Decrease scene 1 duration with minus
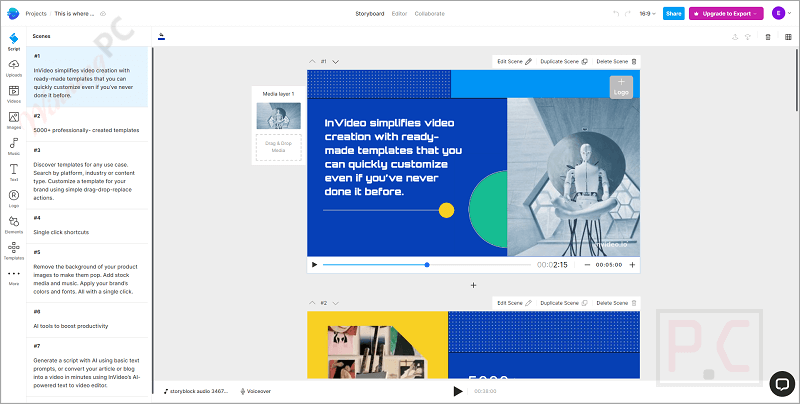The image size is (800, 404). pos(587,265)
